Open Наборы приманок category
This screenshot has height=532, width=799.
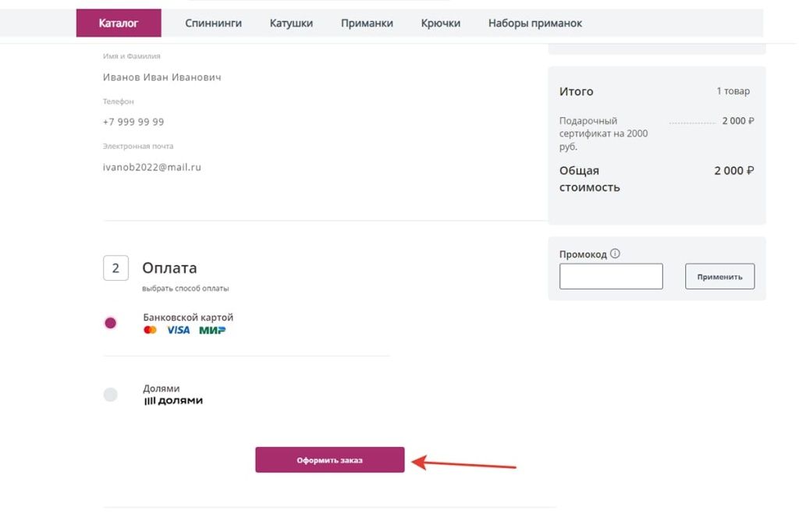pos(535,23)
